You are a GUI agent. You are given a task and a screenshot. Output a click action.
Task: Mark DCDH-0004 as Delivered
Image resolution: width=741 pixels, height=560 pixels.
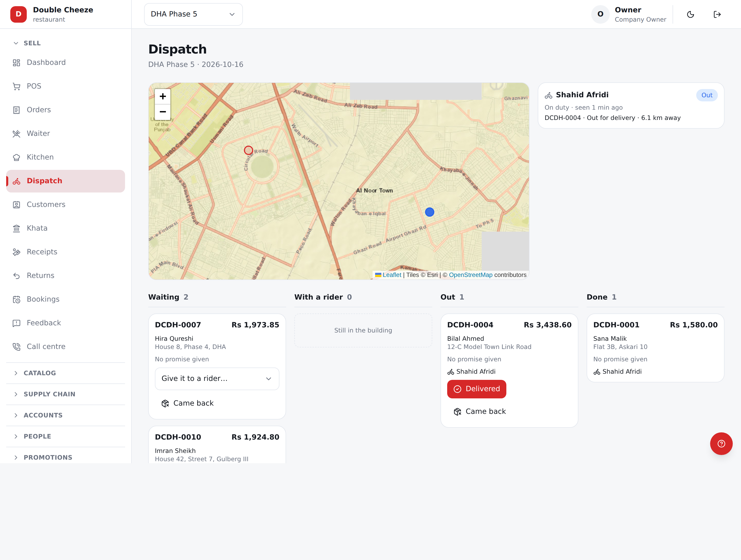(x=476, y=389)
